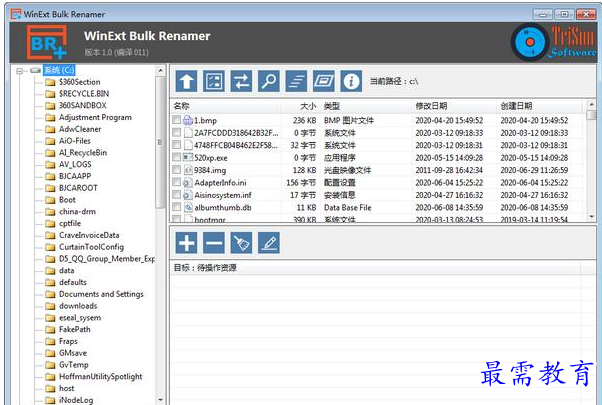Image resolution: width=602 pixels, height=405 pixels.
Task: Click the Data Base File type cell
Action: [347, 208]
